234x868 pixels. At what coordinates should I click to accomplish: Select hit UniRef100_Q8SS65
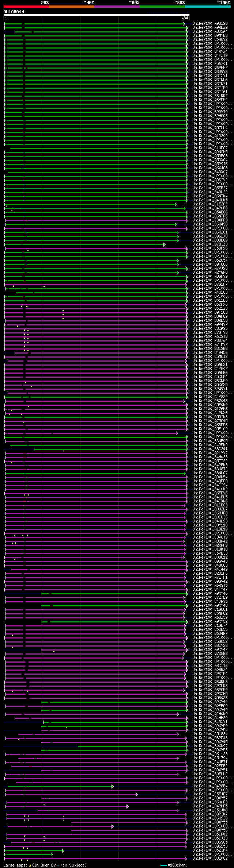point(210,842)
